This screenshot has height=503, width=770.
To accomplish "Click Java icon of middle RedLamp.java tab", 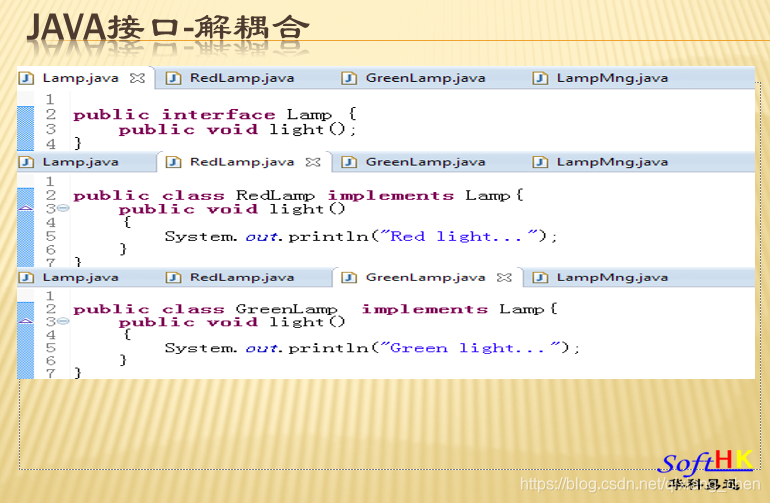I will point(173,162).
